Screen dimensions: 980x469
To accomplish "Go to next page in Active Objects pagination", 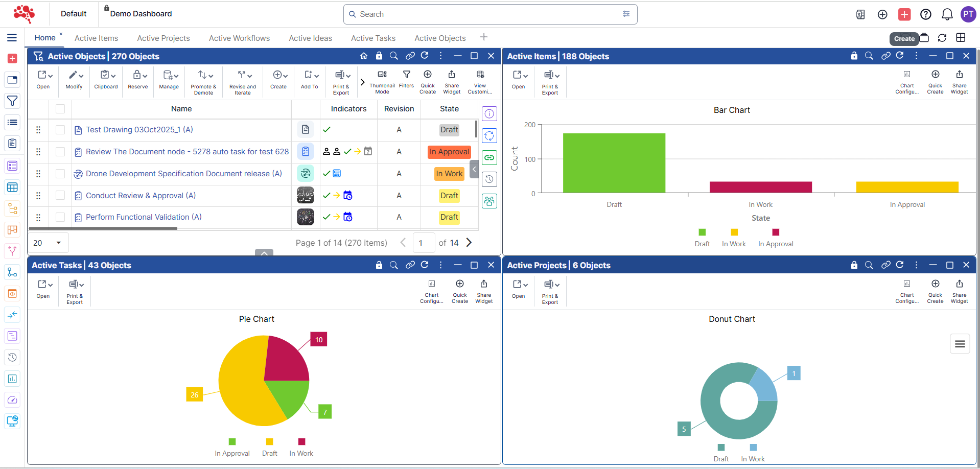I will click(469, 243).
